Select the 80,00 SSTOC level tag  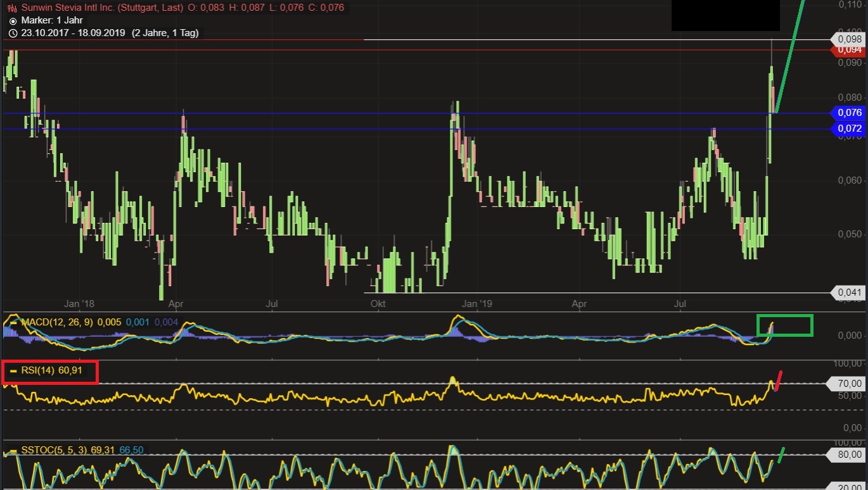tap(846, 455)
